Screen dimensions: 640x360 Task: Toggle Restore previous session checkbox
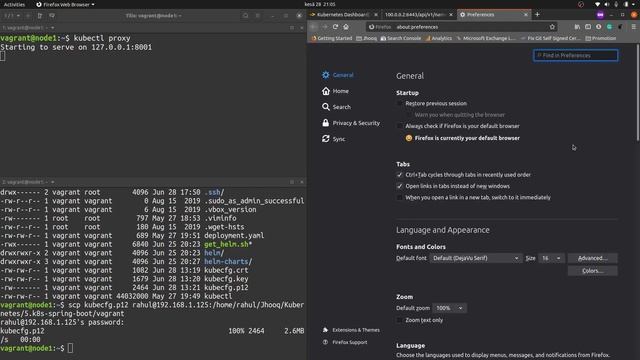pyautogui.click(x=400, y=104)
